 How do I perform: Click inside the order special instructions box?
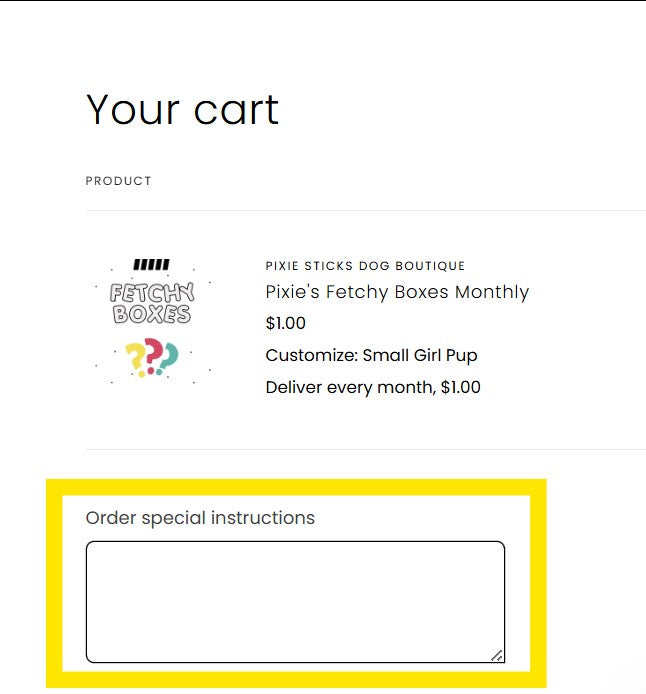pyautogui.click(x=295, y=600)
